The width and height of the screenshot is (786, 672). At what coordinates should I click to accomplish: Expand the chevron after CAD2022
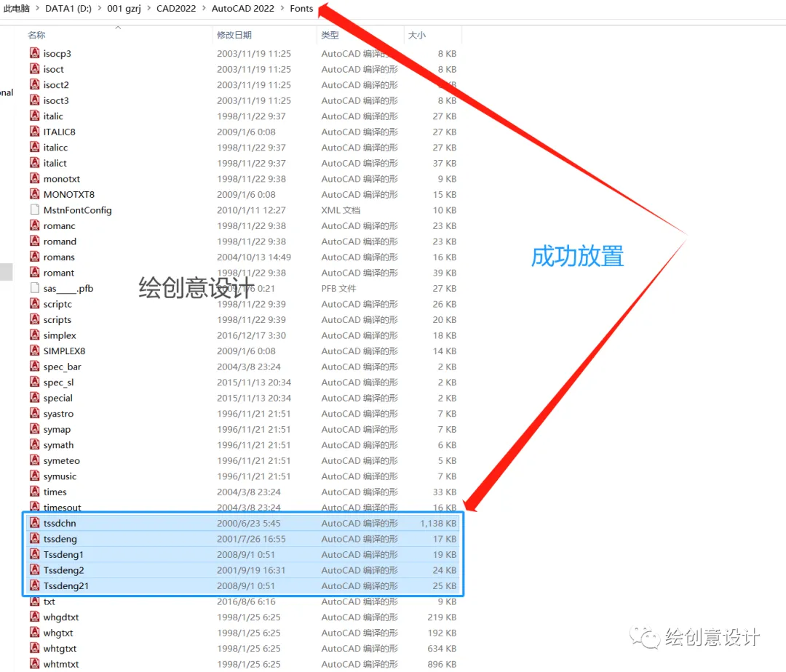(204, 9)
